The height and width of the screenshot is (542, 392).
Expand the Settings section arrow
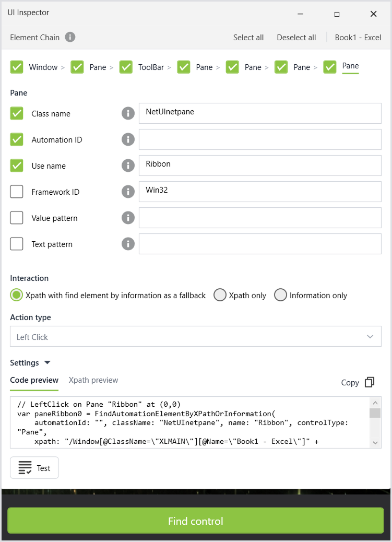click(x=47, y=362)
